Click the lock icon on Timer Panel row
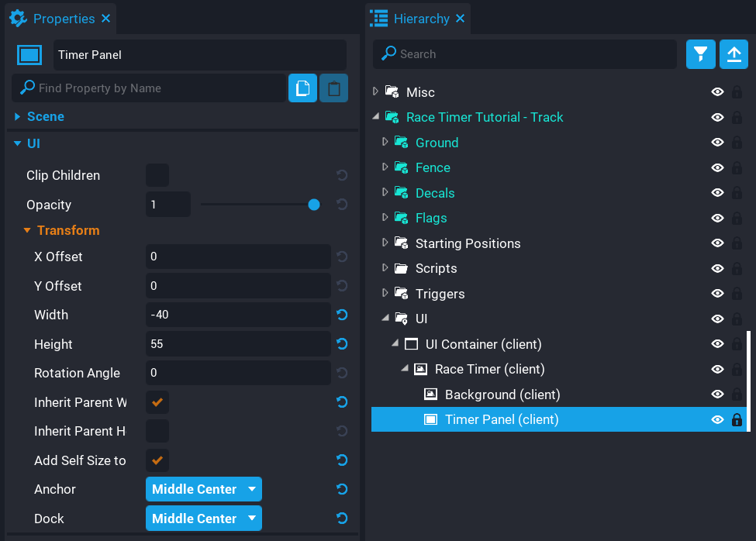Viewport: 756px width, 541px height. [737, 420]
